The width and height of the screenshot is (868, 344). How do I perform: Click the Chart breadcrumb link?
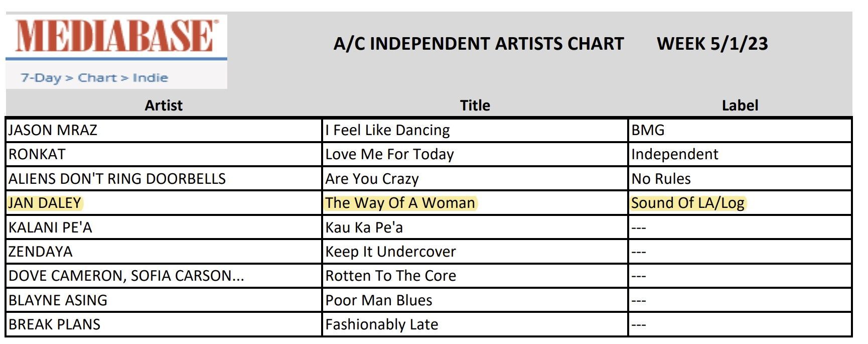tap(97, 78)
